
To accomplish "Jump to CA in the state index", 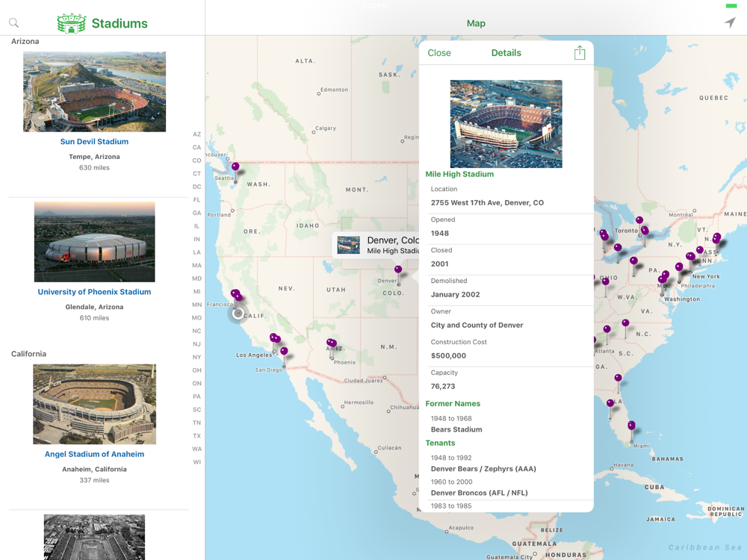I will 196,148.
